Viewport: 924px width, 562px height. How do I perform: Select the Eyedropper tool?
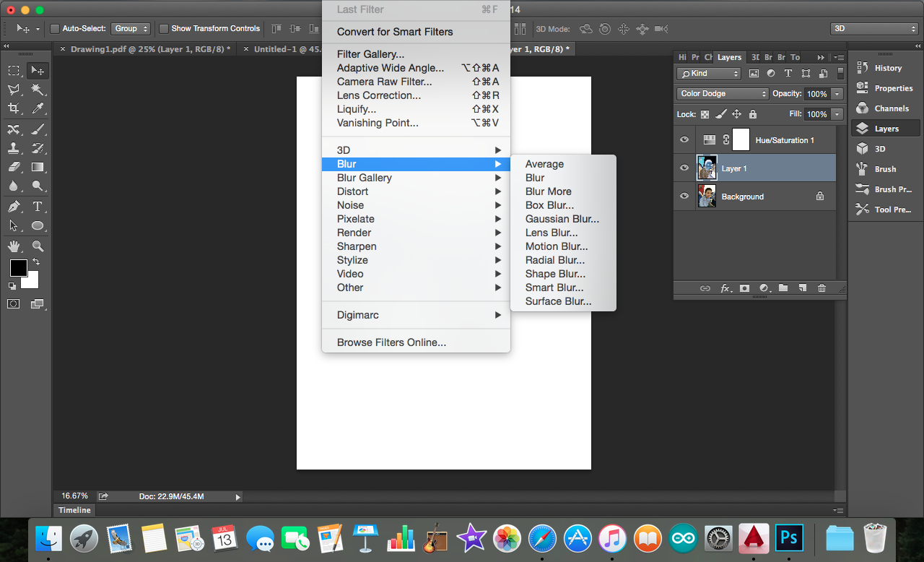[x=38, y=108]
